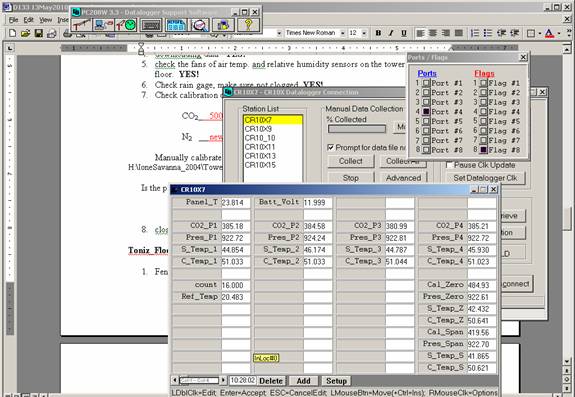Toggle Flag #5 checkbox
Viewport: 575px width, 397px height.
click(484, 121)
